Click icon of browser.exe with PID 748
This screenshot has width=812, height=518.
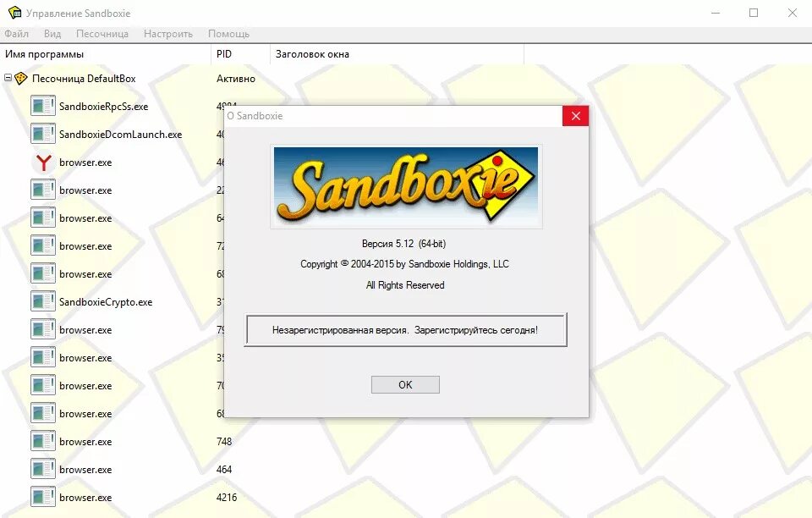tap(43, 442)
